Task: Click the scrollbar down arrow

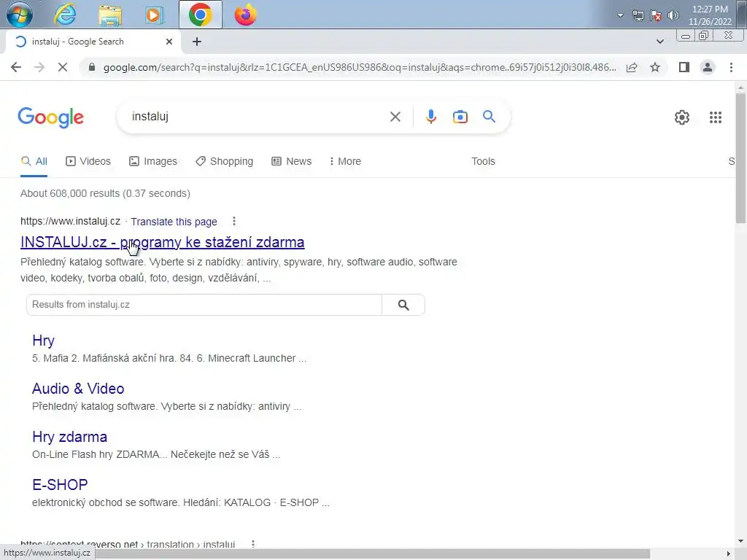Action: 740,541
